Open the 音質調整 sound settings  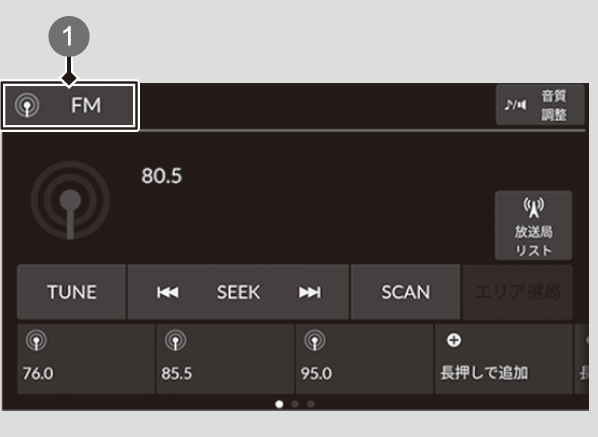540,105
